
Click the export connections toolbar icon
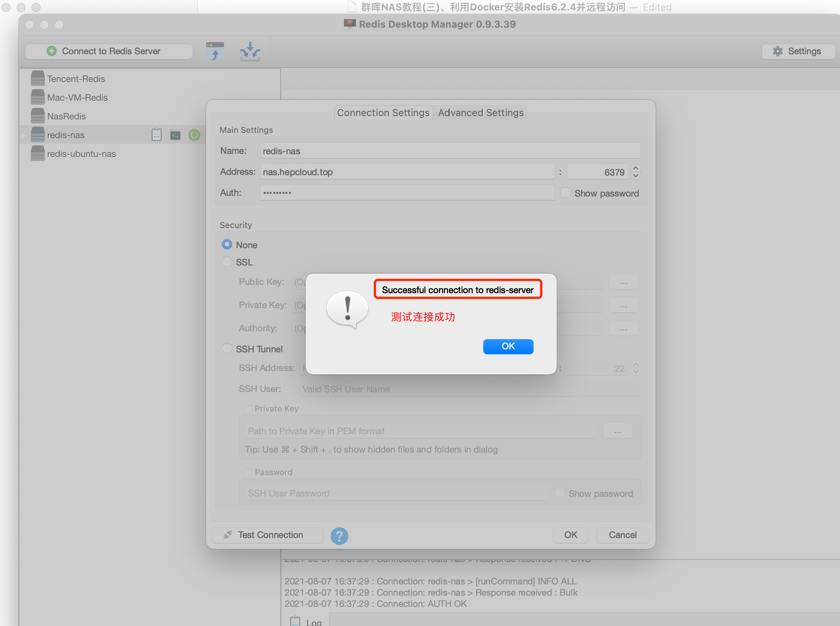point(250,51)
